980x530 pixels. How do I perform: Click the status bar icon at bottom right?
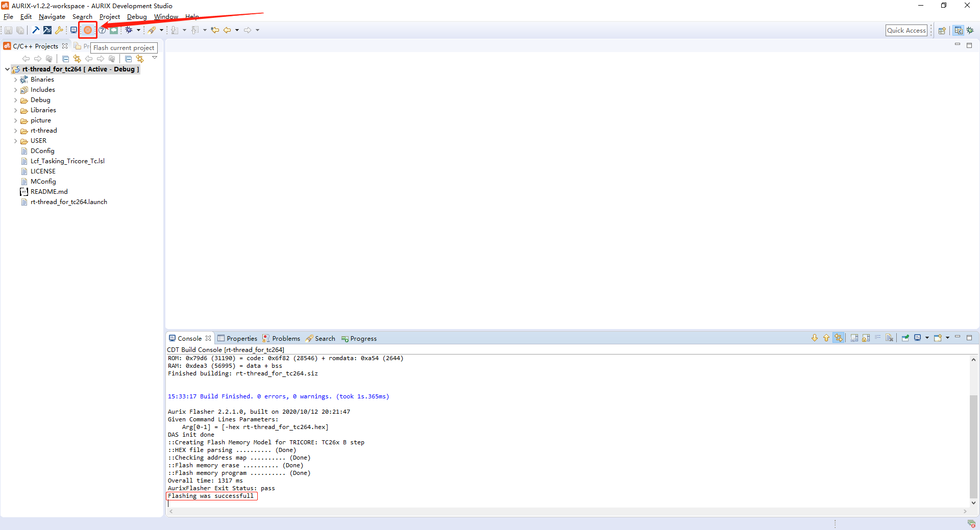pos(971,524)
